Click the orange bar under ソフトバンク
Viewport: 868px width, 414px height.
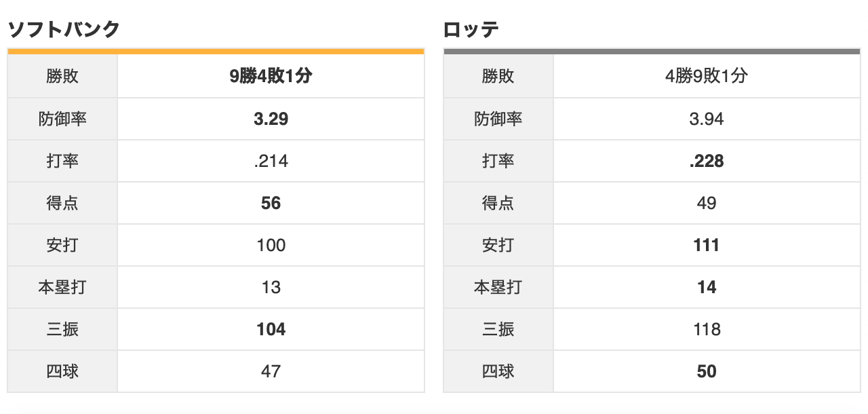tap(216, 51)
